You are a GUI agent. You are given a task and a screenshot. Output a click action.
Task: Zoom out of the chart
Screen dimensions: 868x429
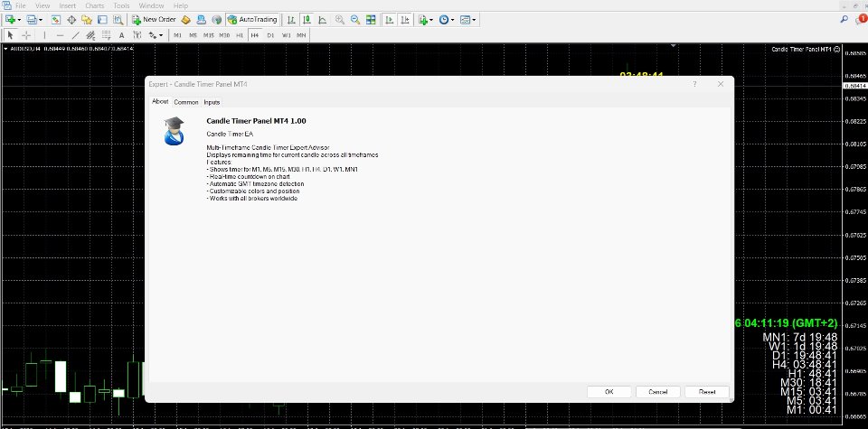[x=355, y=19]
